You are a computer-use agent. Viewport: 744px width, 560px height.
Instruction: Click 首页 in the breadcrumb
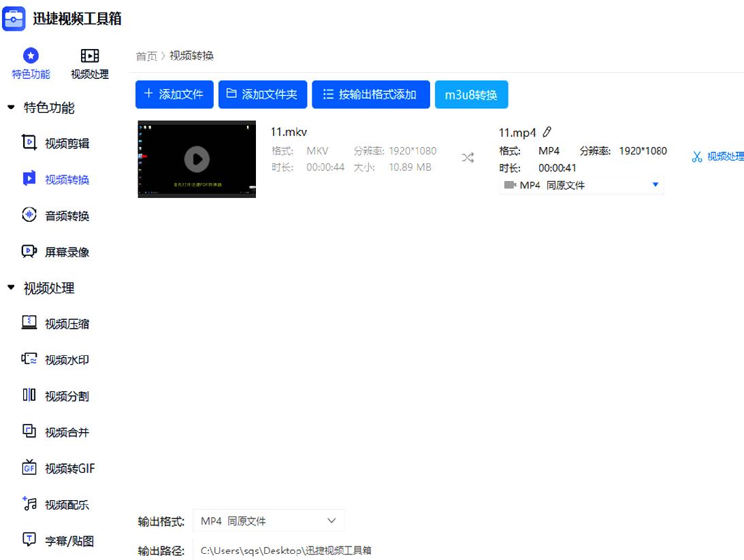click(x=146, y=56)
